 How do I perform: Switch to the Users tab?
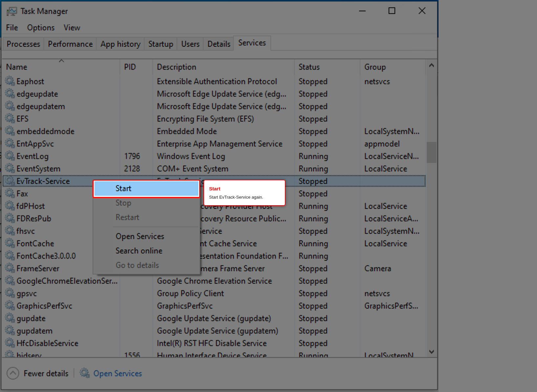pos(190,44)
